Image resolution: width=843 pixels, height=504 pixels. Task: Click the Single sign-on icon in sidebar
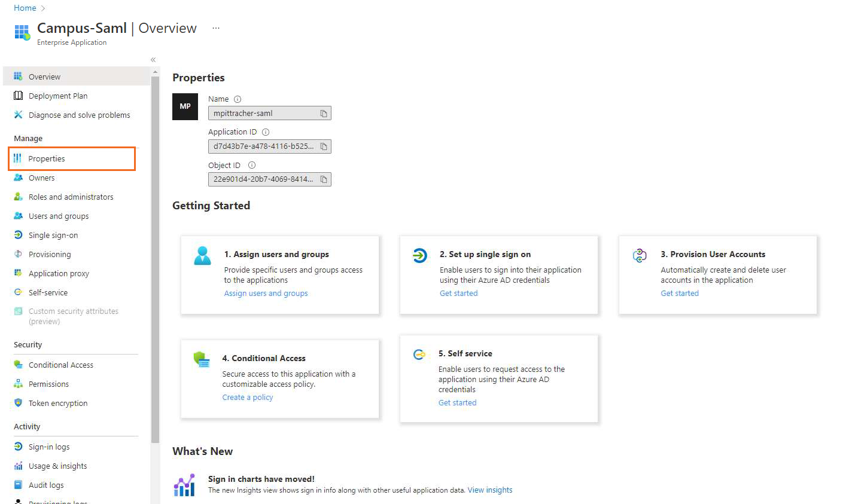[x=18, y=235]
